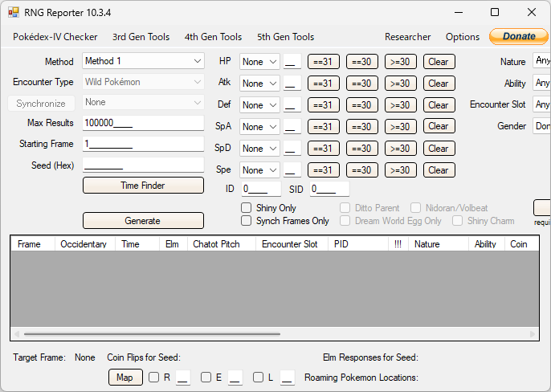551x392 pixels.
Task: Open the Spe comparison dropdown
Action: (x=259, y=170)
